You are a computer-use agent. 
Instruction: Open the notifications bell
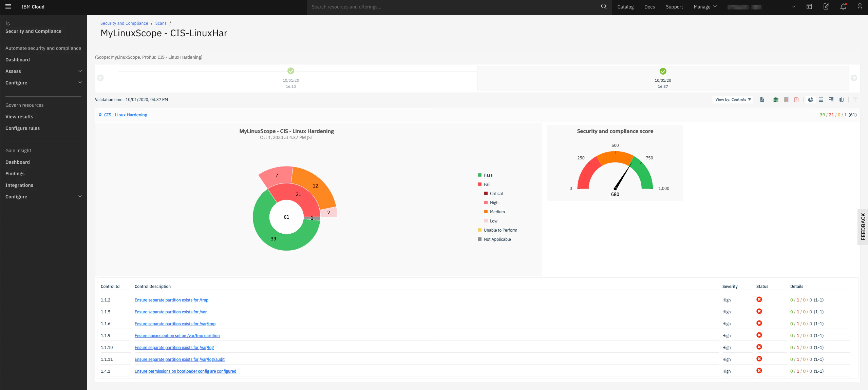[843, 7]
